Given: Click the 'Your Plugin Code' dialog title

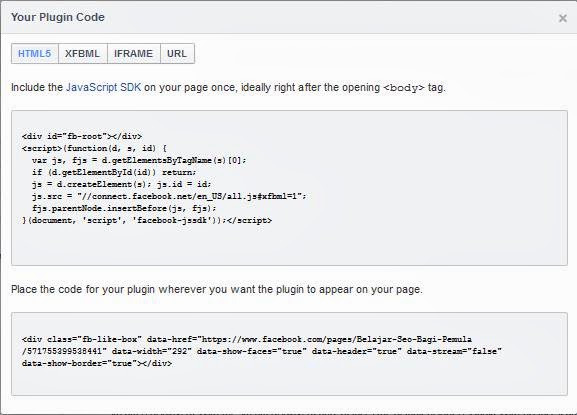Looking at the screenshot, I should coord(58,17).
